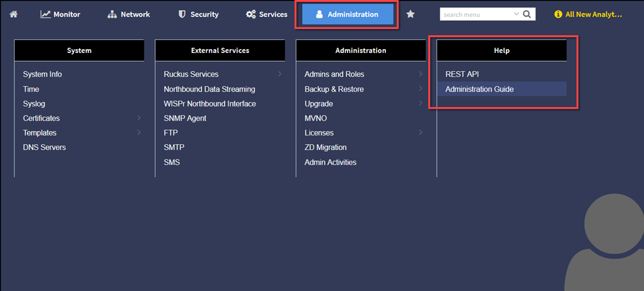Viewport: 644px width, 291px height.
Task: Open Licenses entry
Action: (319, 133)
